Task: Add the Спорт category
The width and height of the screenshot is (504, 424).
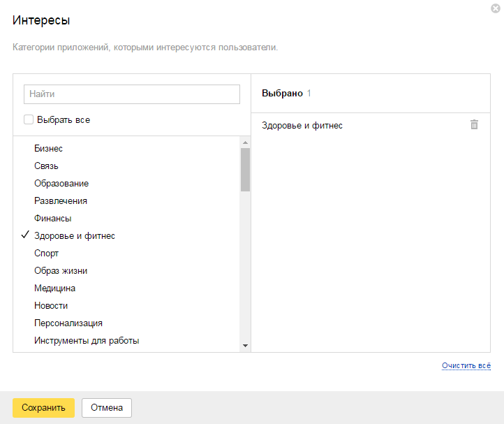Action: point(47,254)
